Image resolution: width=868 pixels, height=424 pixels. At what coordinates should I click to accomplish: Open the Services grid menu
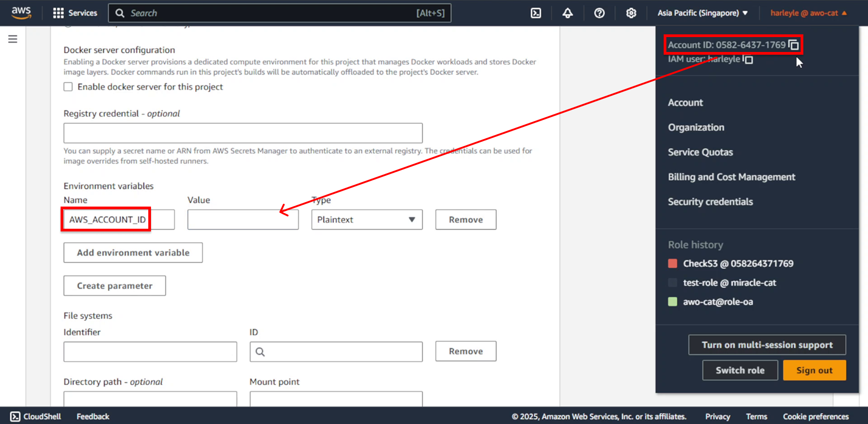point(58,13)
